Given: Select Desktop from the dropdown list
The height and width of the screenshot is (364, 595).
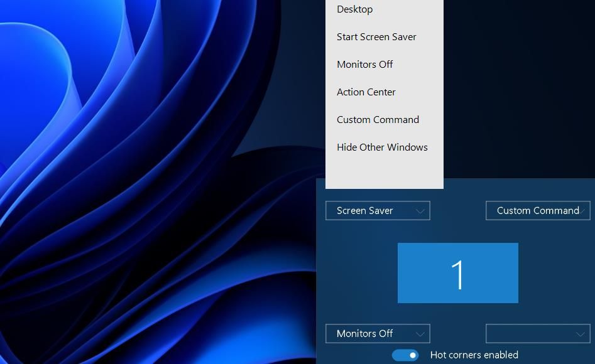Looking at the screenshot, I should click(x=384, y=9).
